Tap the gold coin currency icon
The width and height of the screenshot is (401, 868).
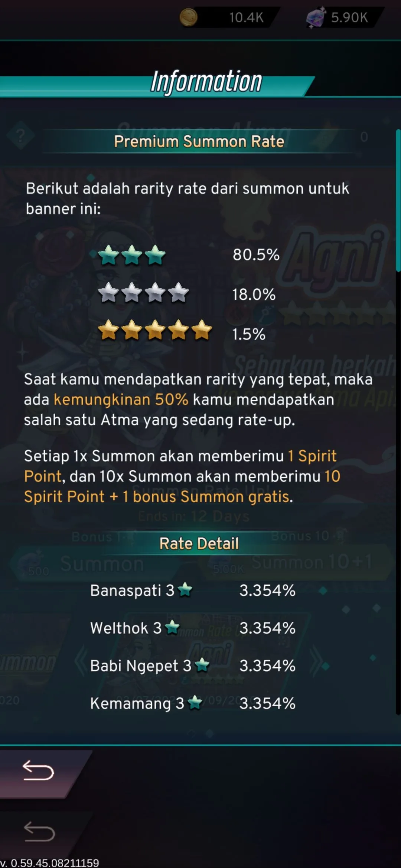click(x=189, y=17)
